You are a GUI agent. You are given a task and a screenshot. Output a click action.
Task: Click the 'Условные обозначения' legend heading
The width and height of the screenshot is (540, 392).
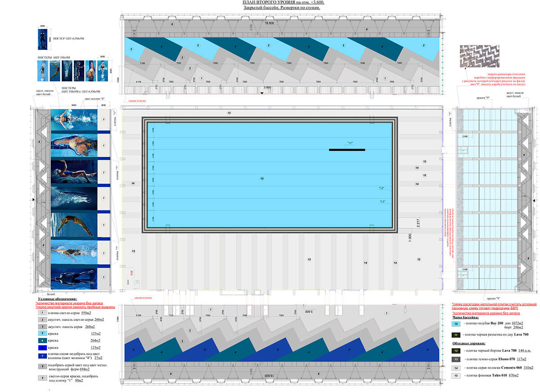click(x=57, y=299)
